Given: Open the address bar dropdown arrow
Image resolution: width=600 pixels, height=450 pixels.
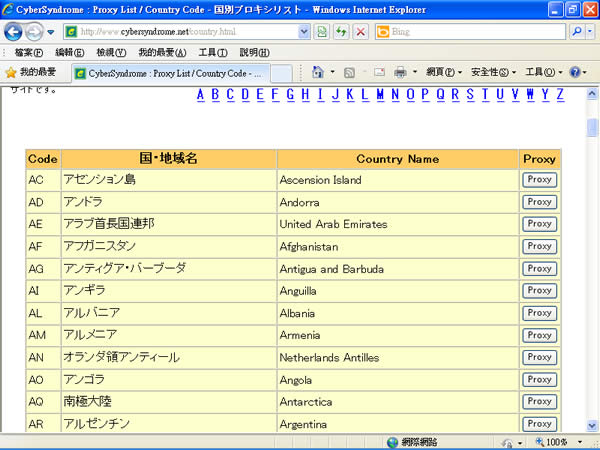Looking at the screenshot, I should click(x=304, y=31).
